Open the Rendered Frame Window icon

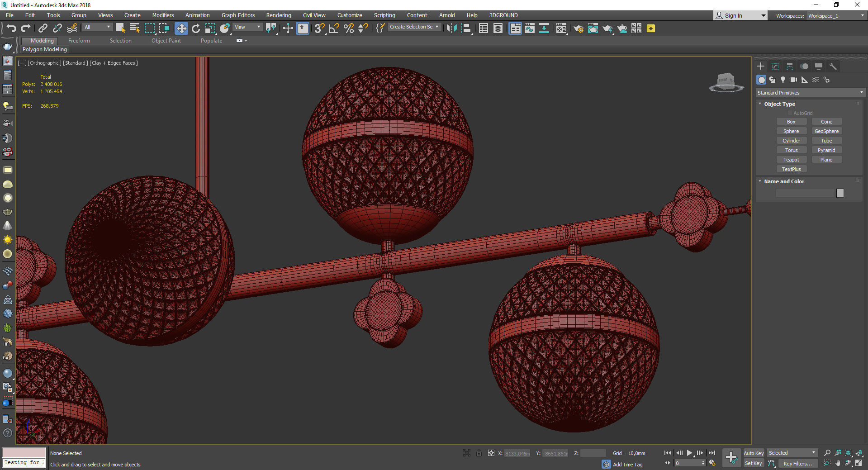coord(593,28)
